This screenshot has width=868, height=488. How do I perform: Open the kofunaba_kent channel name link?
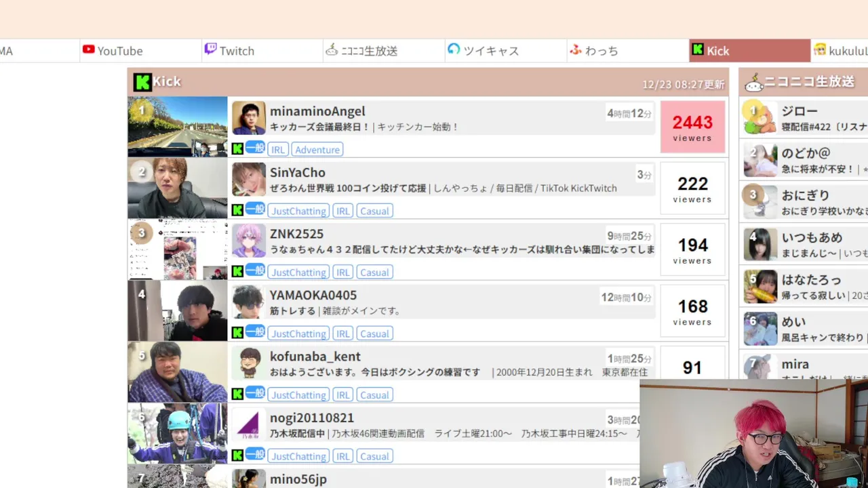[x=315, y=357]
